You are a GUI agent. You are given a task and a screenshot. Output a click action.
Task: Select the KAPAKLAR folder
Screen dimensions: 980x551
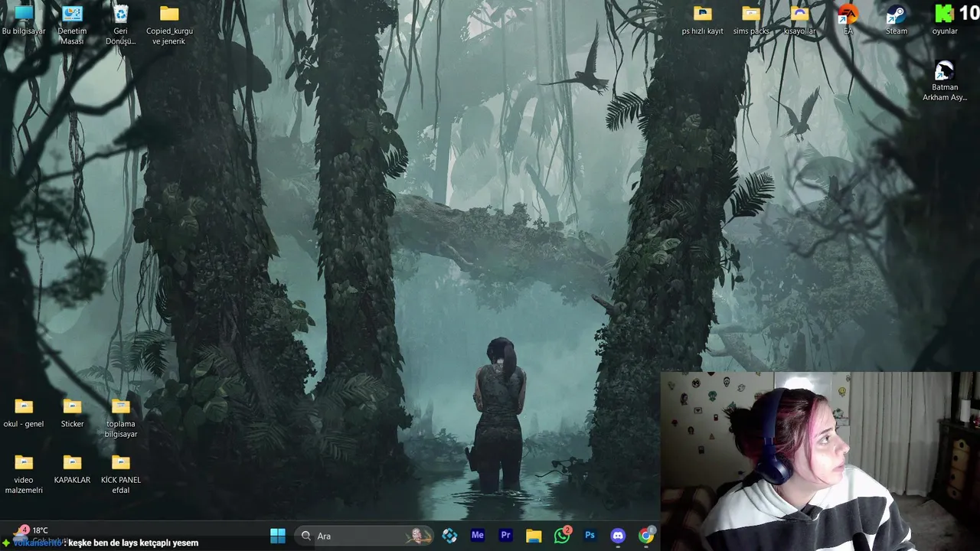pos(72,469)
